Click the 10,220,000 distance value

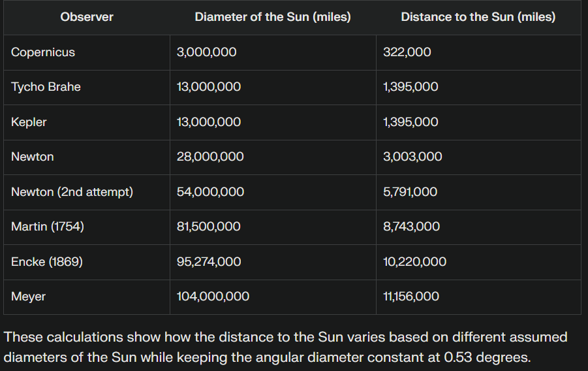coord(415,262)
